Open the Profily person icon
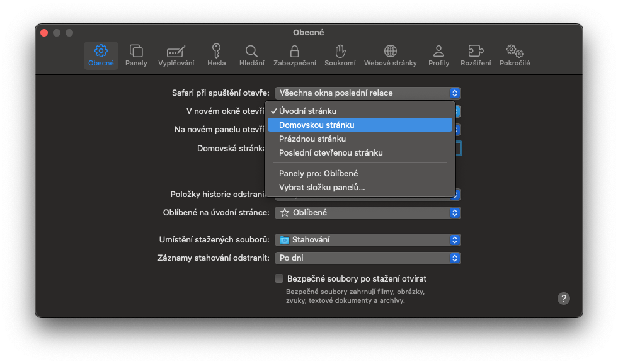 tap(438, 55)
